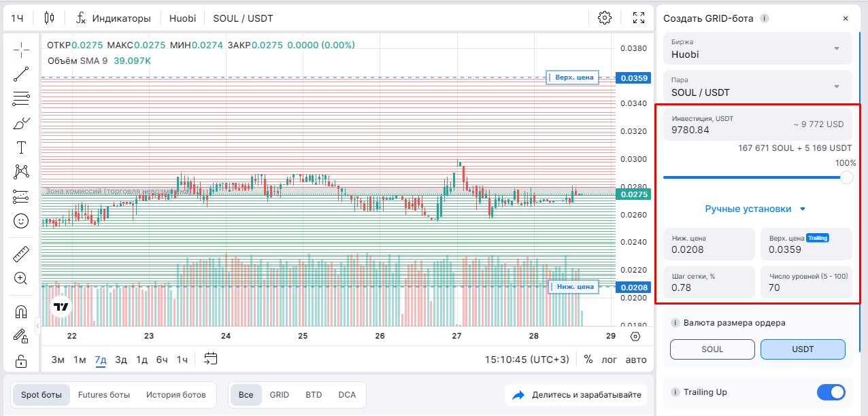This screenshot has width=868, height=416.
Task: Select SOUL as order size currency
Action: pyautogui.click(x=712, y=349)
